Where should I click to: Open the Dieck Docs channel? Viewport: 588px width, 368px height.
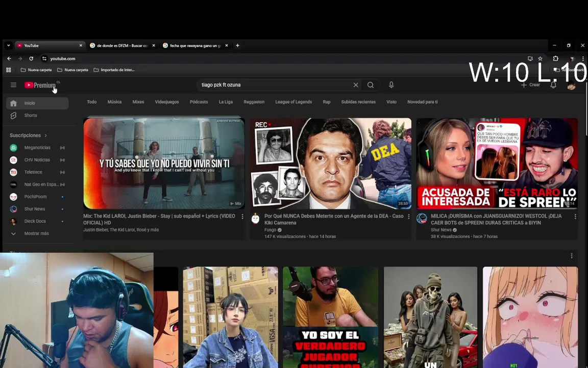(37, 221)
